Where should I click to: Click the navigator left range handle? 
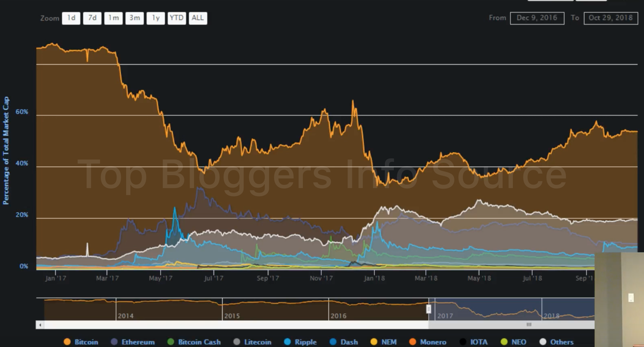428,309
